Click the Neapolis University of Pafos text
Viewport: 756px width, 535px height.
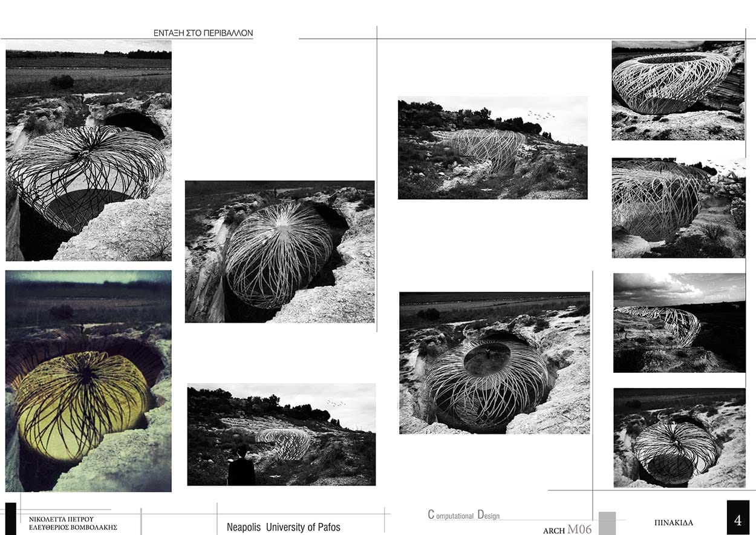[x=283, y=527]
